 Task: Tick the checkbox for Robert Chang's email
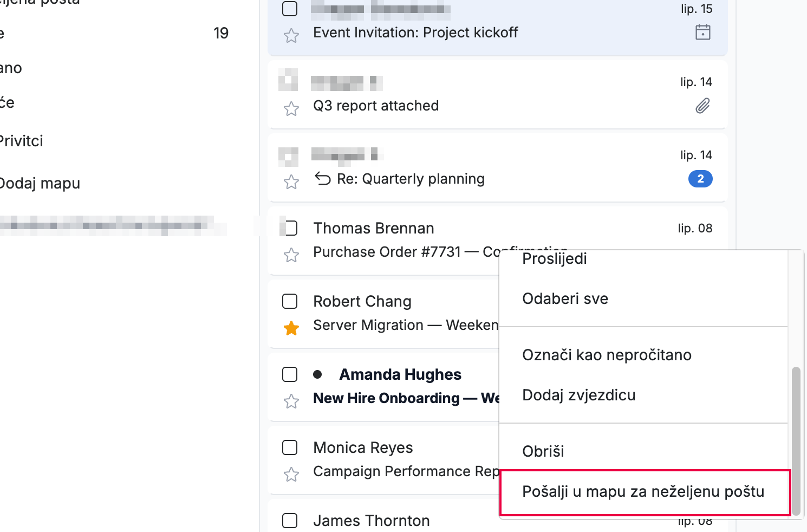(x=290, y=301)
